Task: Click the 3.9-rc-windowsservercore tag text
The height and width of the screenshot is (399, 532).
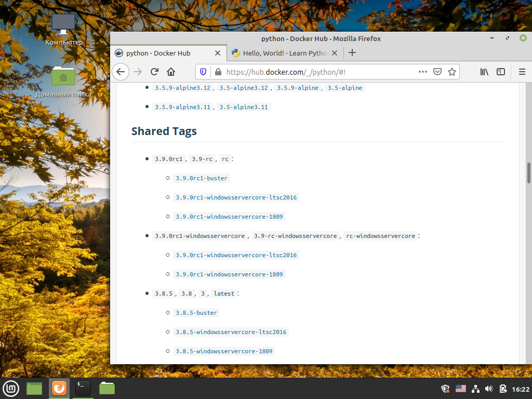Action: (x=296, y=236)
